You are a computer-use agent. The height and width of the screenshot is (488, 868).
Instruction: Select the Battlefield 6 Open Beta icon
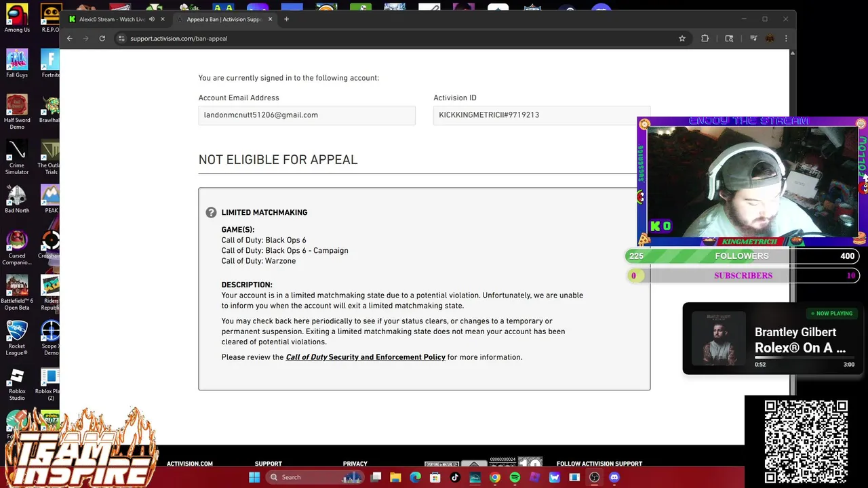[x=17, y=293]
